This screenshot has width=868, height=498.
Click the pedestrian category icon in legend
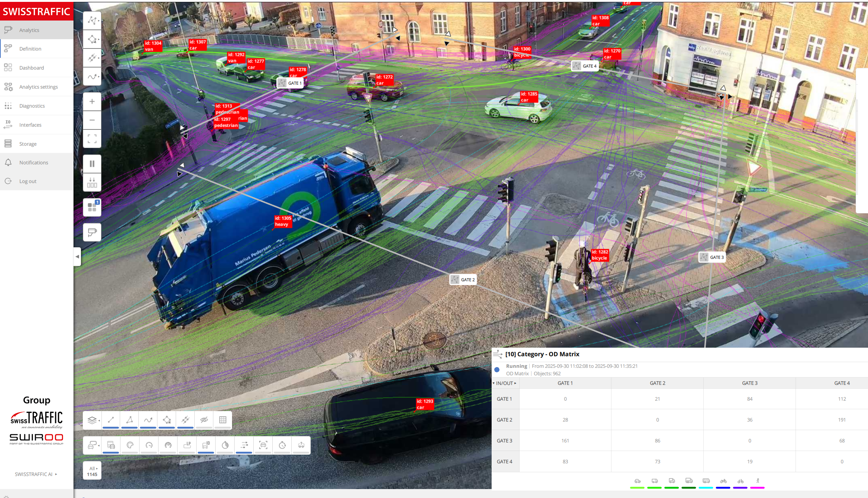(758, 481)
